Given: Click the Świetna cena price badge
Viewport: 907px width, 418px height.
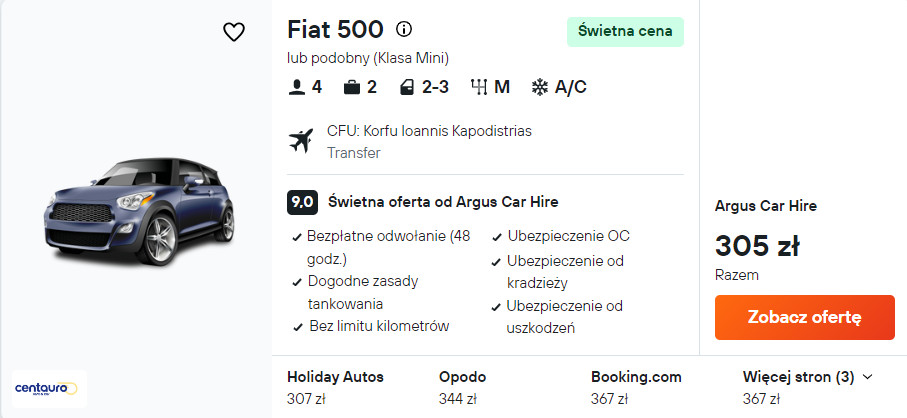Looking at the screenshot, I should [625, 32].
